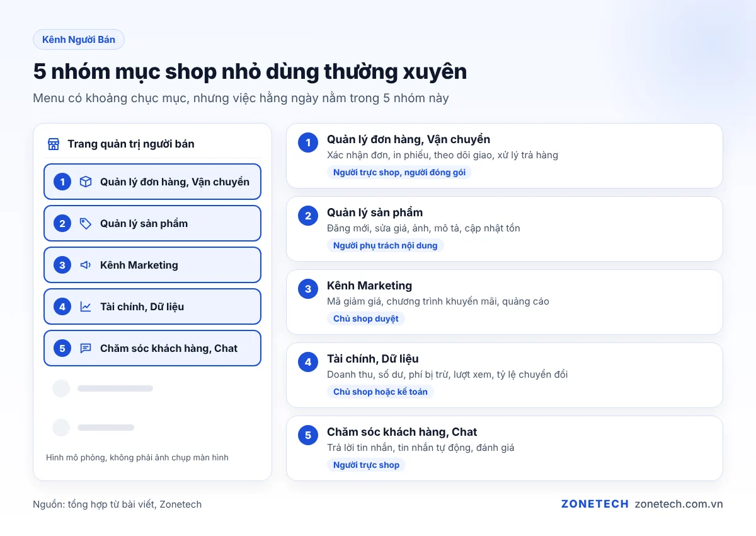Viewport: 756px width, 536px height.
Task: Click the Người trực shop tag on the Chăm sóc khách hàng card
Action: pos(367,465)
